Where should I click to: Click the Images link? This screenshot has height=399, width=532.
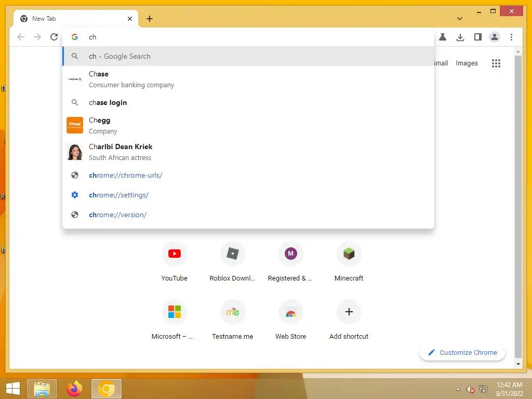467,63
